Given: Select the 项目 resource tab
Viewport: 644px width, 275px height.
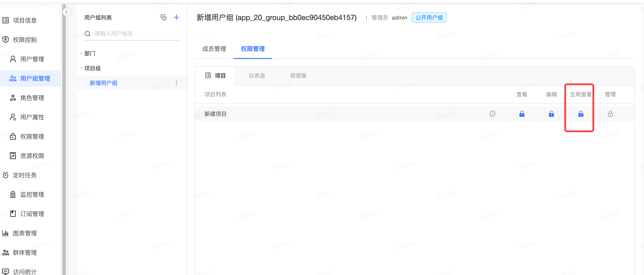Looking at the screenshot, I should click(x=215, y=76).
